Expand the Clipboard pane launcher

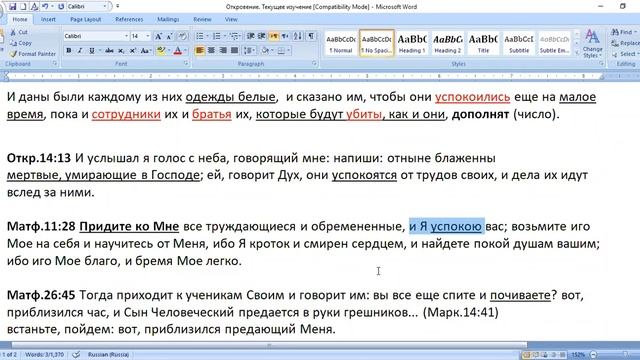[x=55, y=64]
